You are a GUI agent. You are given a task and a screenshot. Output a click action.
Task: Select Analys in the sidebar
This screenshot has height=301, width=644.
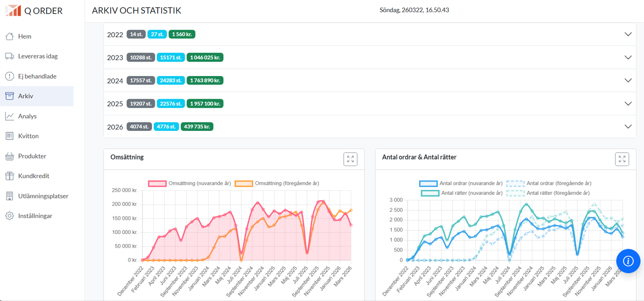coord(37,116)
